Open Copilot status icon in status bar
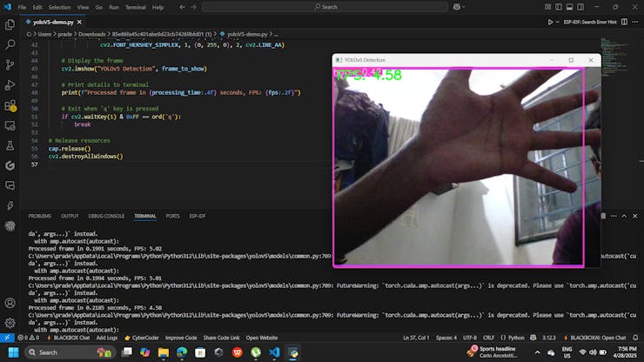The height and width of the screenshot is (362, 644). (533, 338)
